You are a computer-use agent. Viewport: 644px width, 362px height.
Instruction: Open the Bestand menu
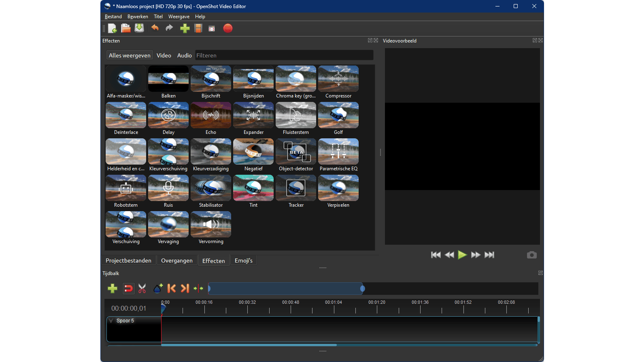tap(113, 17)
